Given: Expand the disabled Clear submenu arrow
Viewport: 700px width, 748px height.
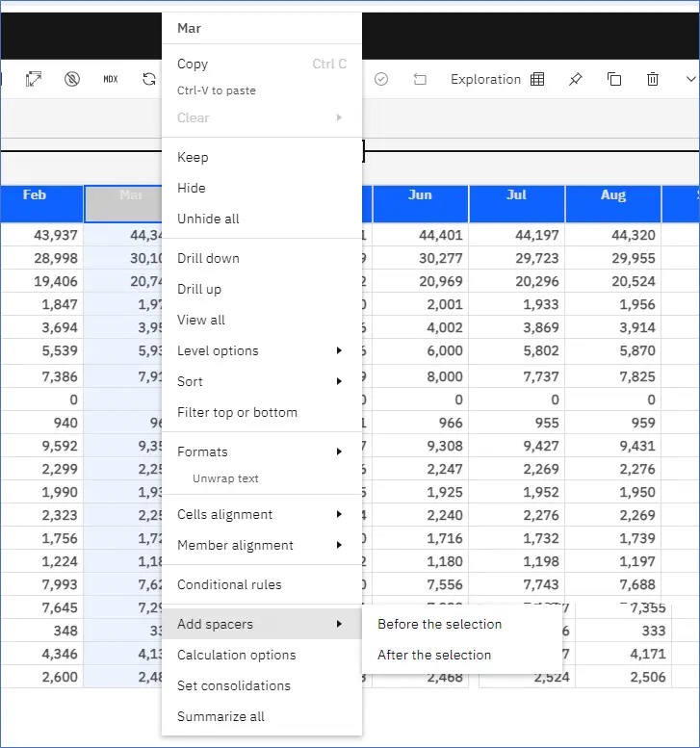Looking at the screenshot, I should (x=339, y=117).
